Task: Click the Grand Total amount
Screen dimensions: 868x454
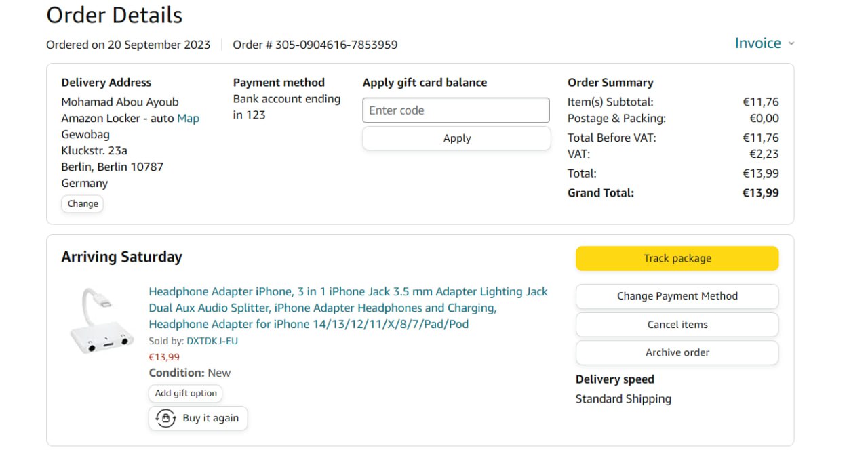Action: click(760, 192)
